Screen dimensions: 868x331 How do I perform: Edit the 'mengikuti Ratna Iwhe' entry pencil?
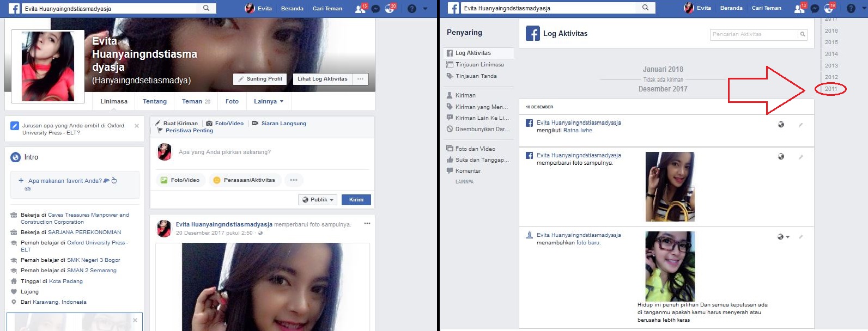point(800,125)
